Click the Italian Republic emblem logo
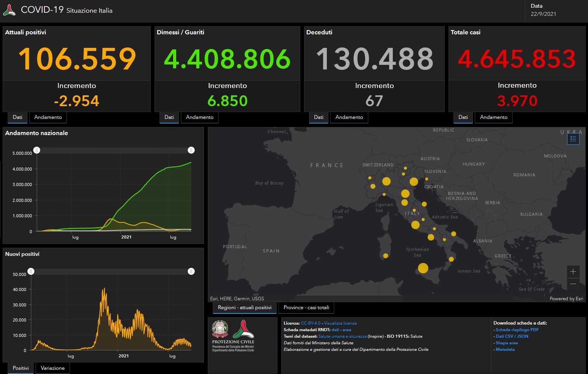 click(x=220, y=329)
